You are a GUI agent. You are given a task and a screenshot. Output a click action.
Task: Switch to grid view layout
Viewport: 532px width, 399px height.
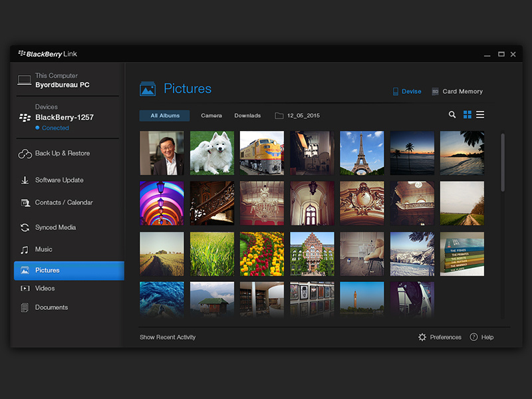click(x=467, y=115)
